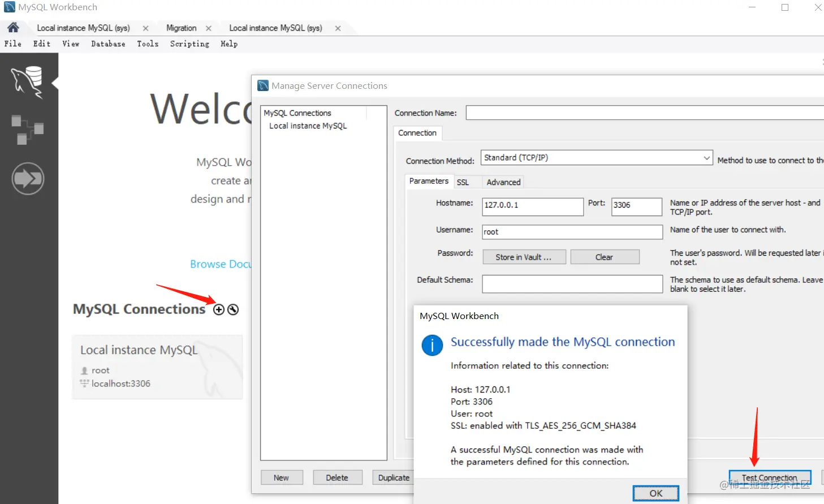The width and height of the screenshot is (824, 504).
Task: Click "Successfully made the MySQL connection" heading
Action: pyautogui.click(x=563, y=342)
